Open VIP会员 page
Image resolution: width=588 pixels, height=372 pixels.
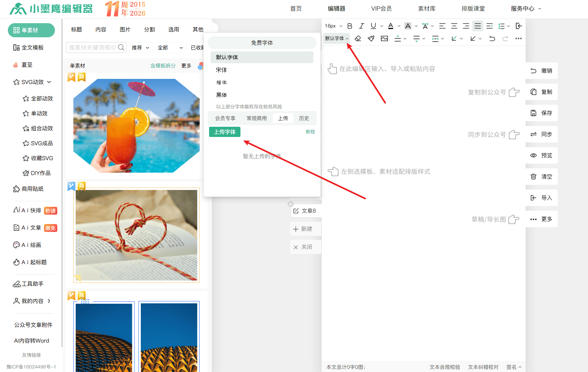[x=381, y=9]
